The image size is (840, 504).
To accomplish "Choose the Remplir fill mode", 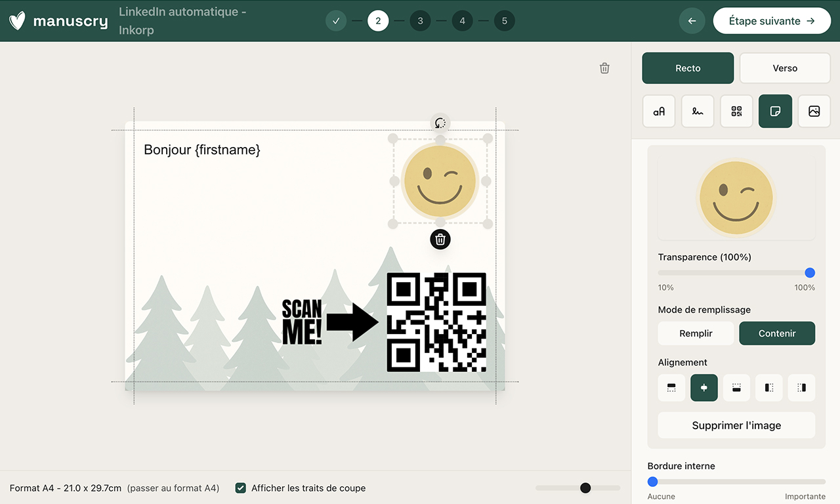I will (x=696, y=333).
